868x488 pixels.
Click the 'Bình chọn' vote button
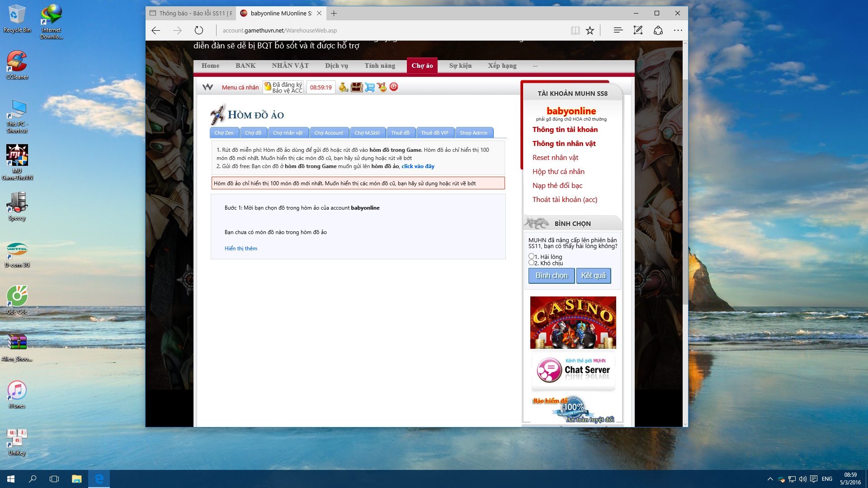[x=551, y=276]
